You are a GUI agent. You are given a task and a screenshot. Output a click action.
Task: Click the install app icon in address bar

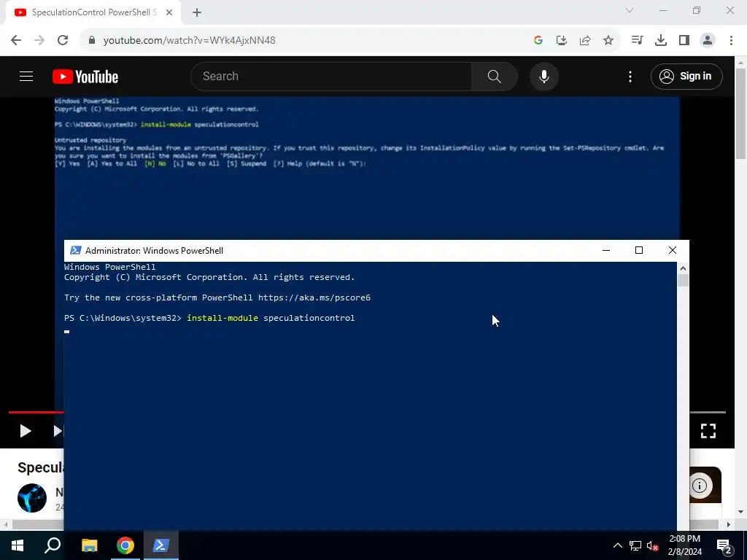562,41
